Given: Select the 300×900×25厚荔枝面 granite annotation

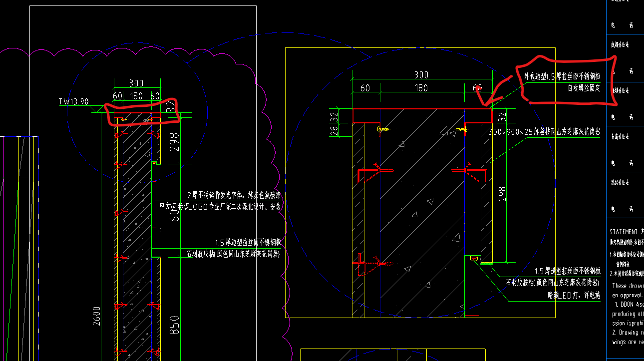Looking at the screenshot, I should pos(545,131).
